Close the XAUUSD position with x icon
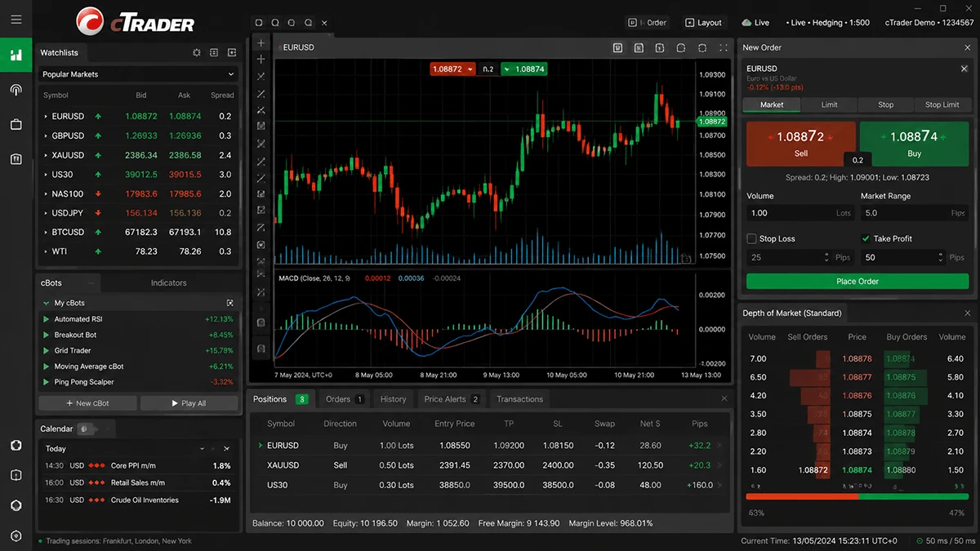This screenshot has height=551, width=980. coord(719,465)
